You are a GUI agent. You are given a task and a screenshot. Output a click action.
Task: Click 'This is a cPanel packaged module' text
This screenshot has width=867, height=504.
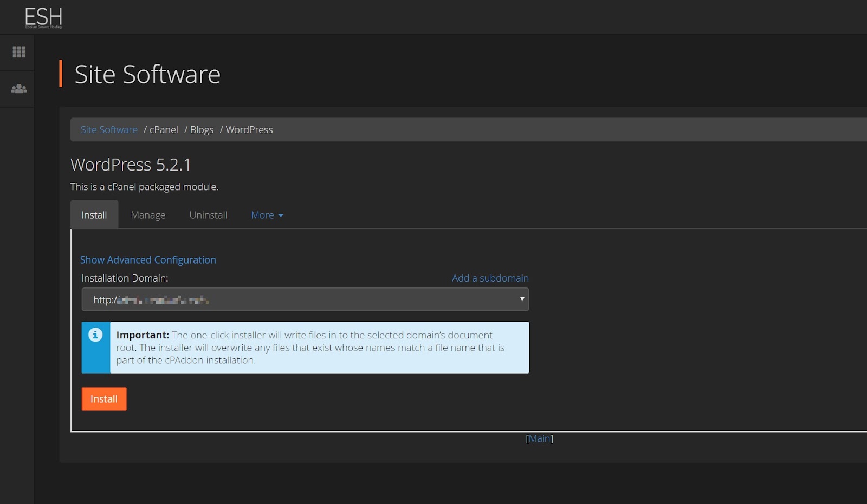pyautogui.click(x=144, y=187)
